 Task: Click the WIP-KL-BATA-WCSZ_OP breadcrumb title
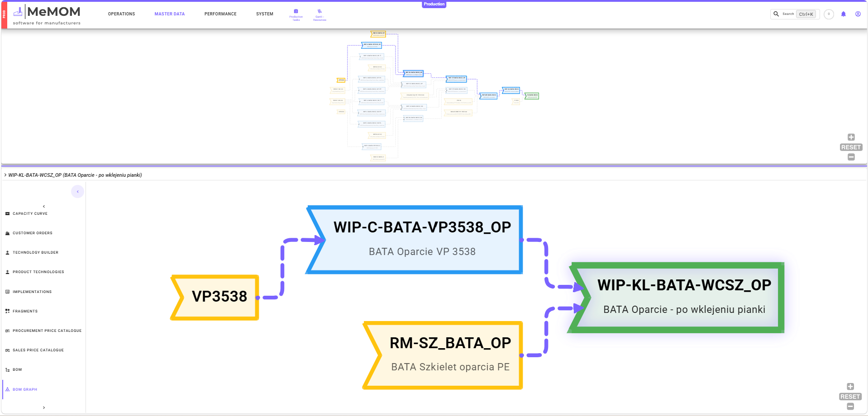click(x=75, y=175)
